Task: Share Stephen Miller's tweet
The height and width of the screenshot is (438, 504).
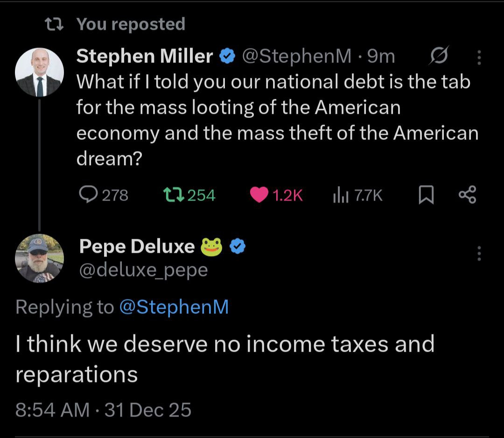Action: pos(467,195)
